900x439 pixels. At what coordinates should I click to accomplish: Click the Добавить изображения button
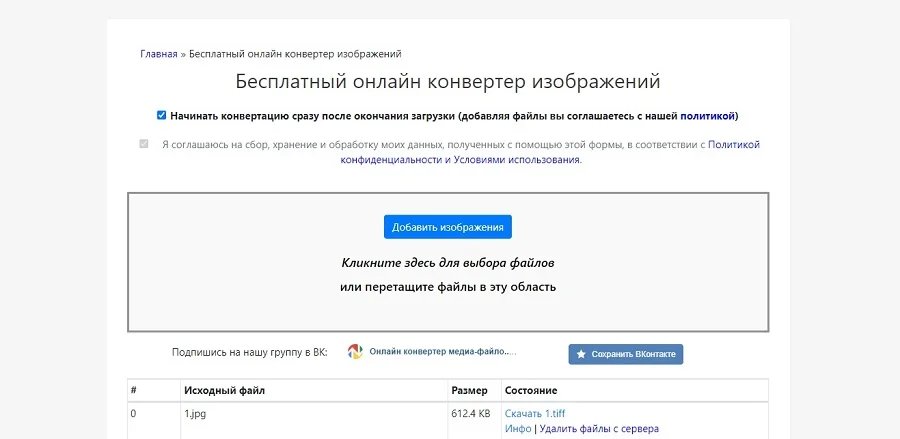coord(448,227)
